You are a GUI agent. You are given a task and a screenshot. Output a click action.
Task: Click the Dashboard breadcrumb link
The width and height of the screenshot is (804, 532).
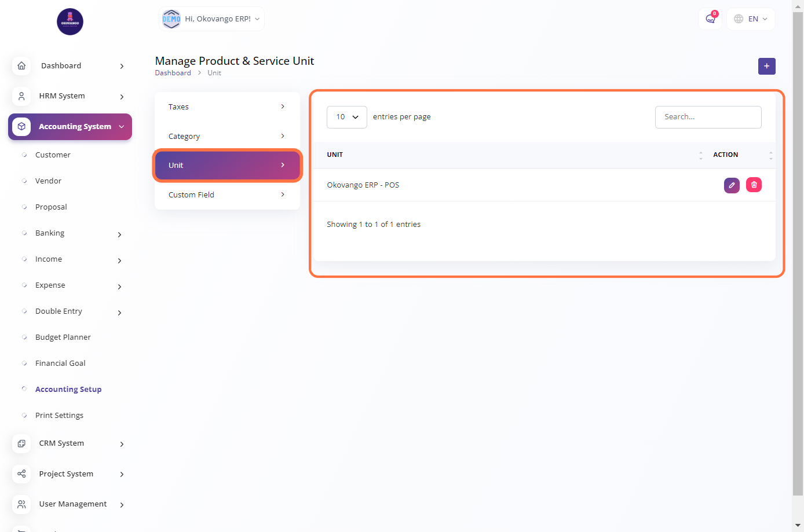tap(173, 73)
